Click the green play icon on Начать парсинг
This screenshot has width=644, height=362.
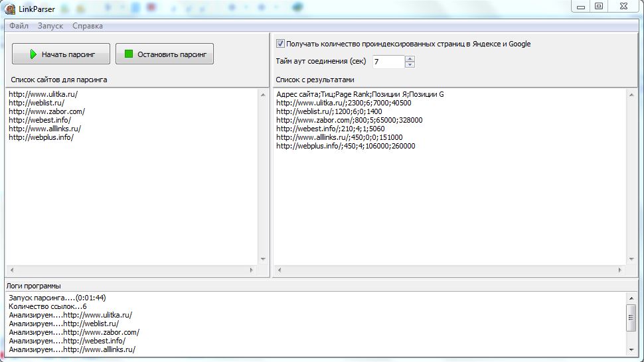(33, 54)
